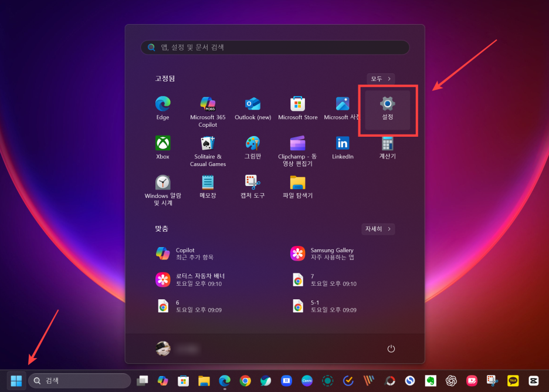Show more recommendations with 자세히 button
The image size is (549, 392).
378,229
